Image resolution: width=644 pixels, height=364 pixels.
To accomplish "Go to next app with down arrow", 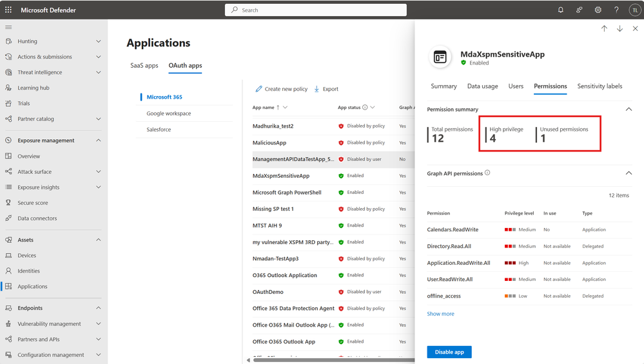I will point(620,28).
